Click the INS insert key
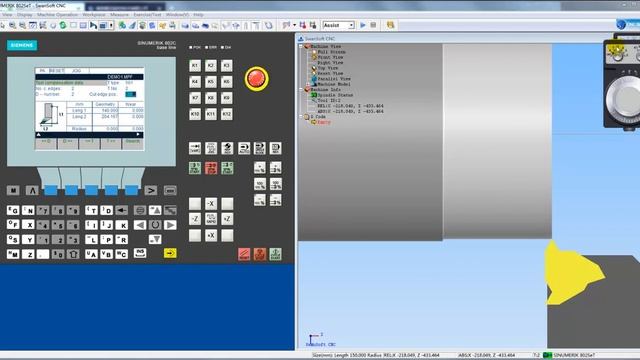Screen dimensions: 640x360 click(140, 253)
